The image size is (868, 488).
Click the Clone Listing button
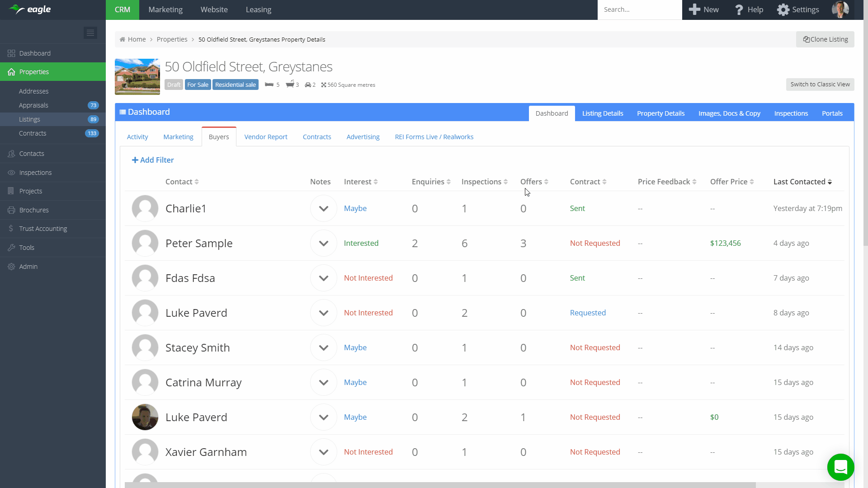click(825, 39)
